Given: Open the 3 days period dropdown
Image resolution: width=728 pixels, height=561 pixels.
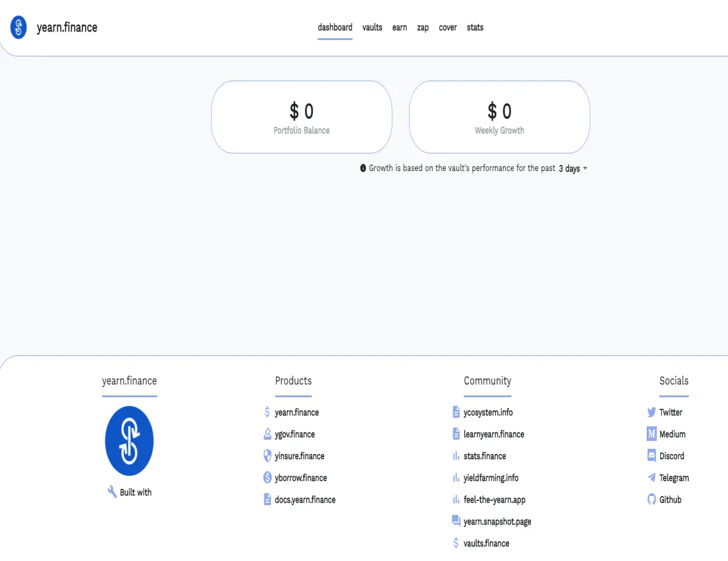Looking at the screenshot, I should 573,168.
